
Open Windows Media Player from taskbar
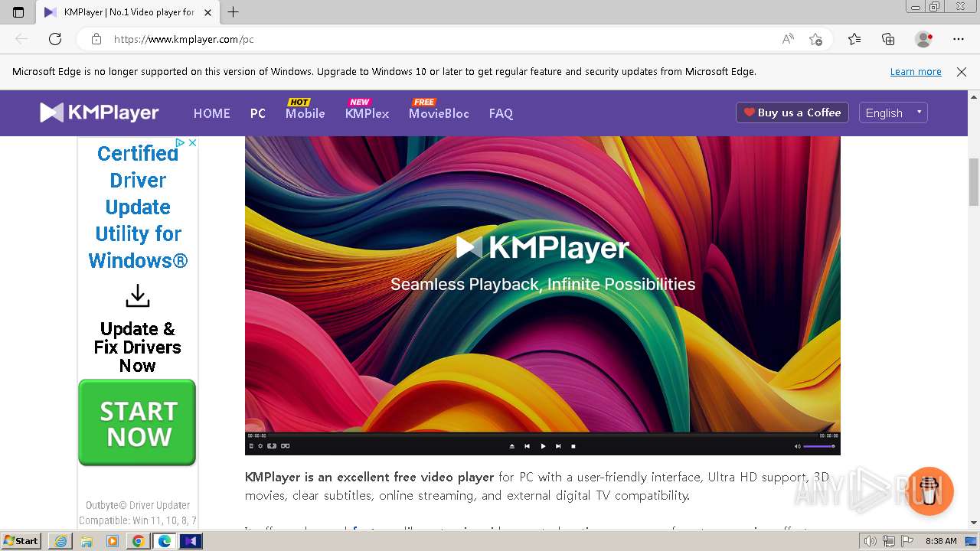(113, 541)
